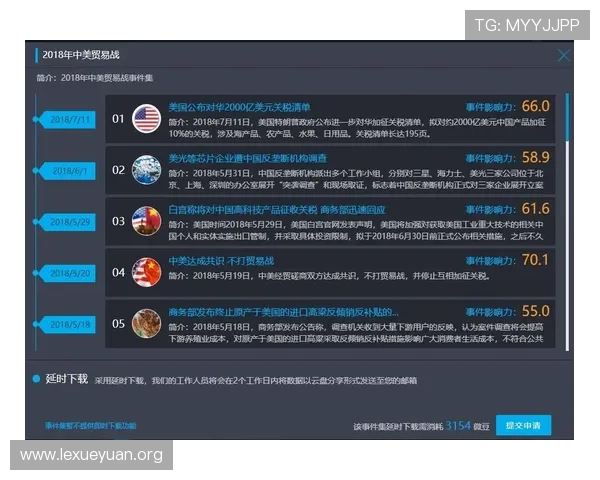Click the delayed download explanation text 采用延时下载
600x480 pixels.
coord(256,381)
